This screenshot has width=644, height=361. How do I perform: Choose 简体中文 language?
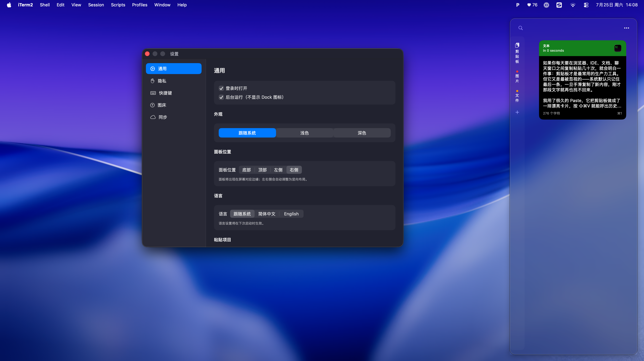(267, 214)
